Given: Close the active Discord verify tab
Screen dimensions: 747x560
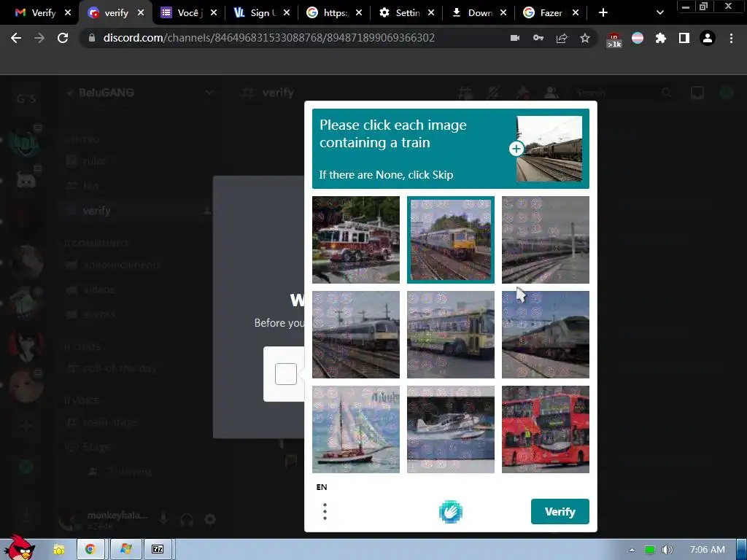Looking at the screenshot, I should click(x=141, y=13).
